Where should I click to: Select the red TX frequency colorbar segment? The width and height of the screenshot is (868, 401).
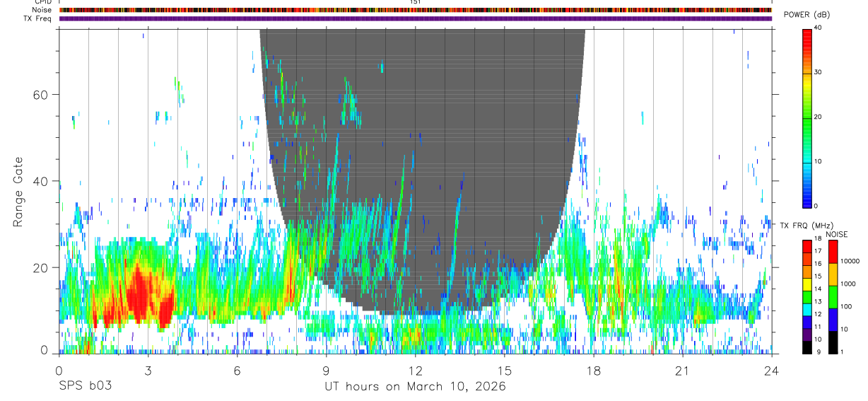(807, 246)
